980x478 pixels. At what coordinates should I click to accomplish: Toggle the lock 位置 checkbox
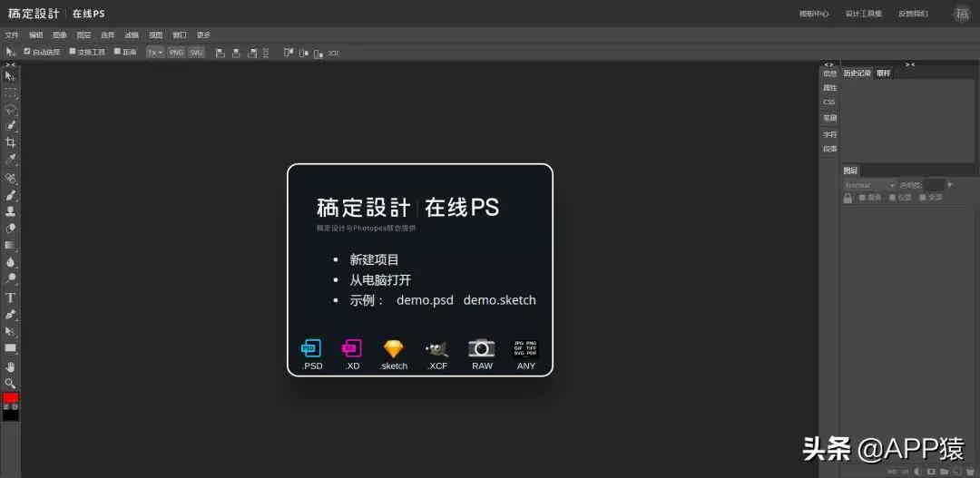(x=893, y=198)
